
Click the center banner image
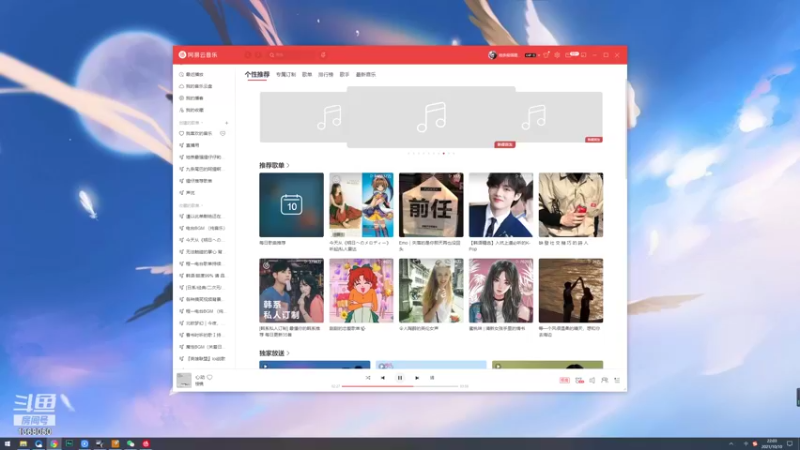[431, 117]
